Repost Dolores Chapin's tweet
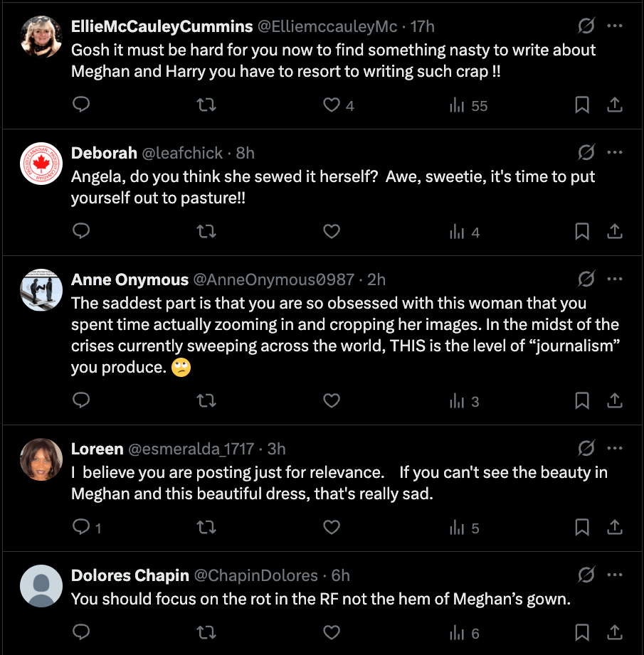The height and width of the screenshot is (655, 644). [206, 632]
